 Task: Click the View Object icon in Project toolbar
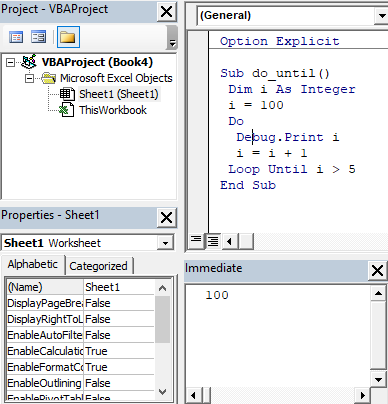pos(38,37)
